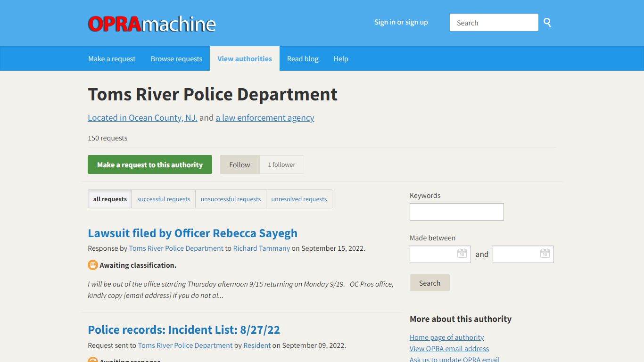Select the all requests filter tab

(x=110, y=199)
